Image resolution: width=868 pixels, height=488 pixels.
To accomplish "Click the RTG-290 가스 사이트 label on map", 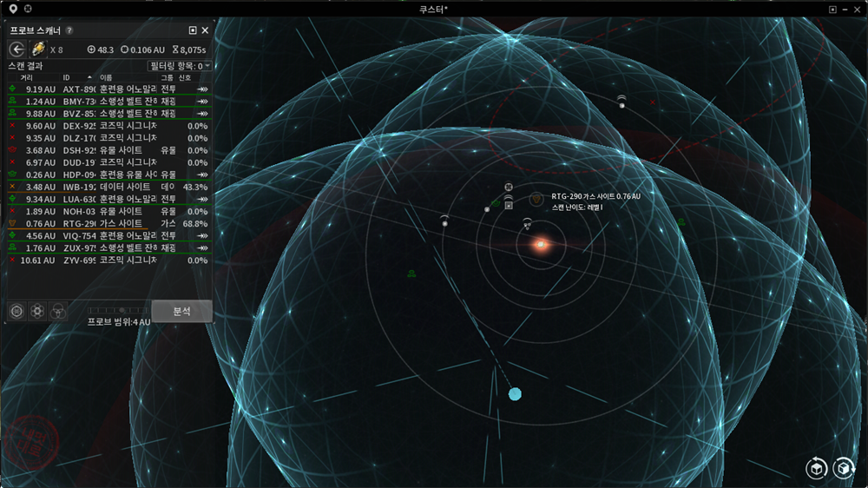I will point(595,196).
